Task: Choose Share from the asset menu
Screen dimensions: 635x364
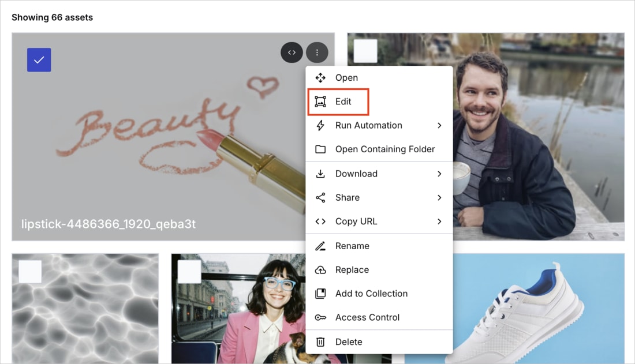Action: [x=348, y=198]
